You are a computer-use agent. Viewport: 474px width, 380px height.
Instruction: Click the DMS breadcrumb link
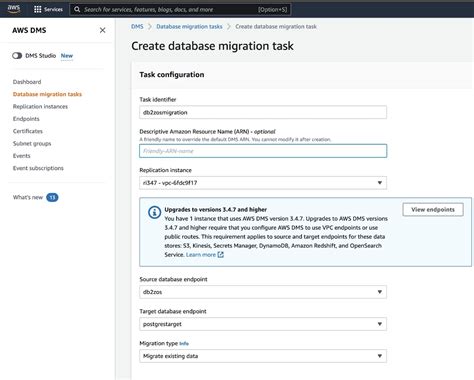[137, 26]
